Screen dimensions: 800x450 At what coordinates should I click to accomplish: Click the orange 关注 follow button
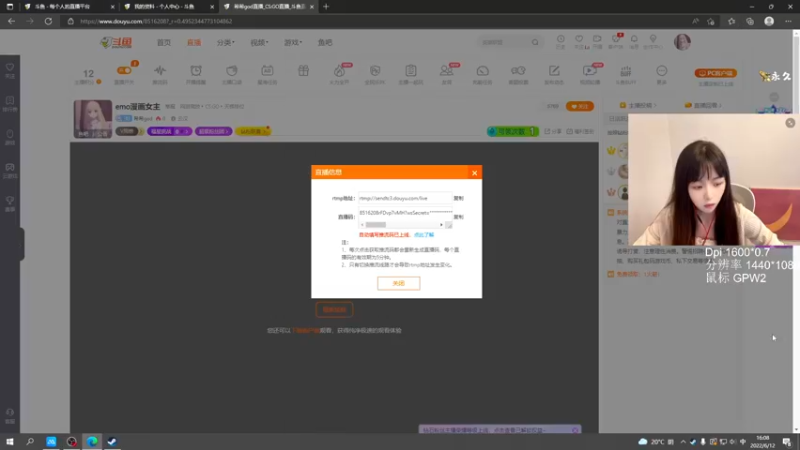pos(580,106)
